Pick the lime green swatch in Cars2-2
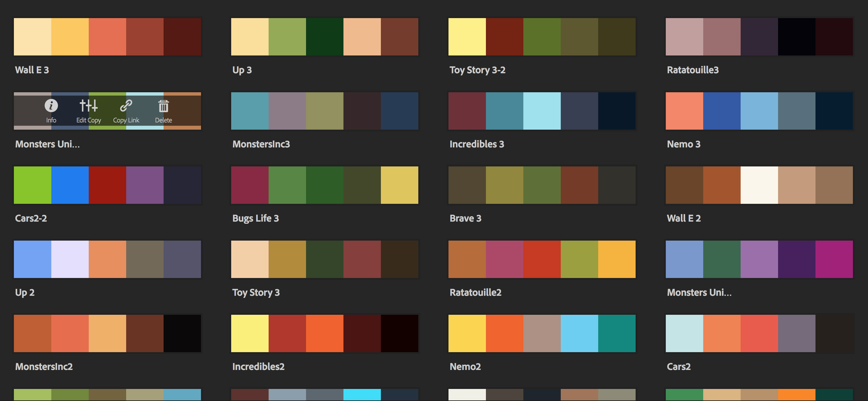Viewport: 868px width, 401px height. (33, 185)
